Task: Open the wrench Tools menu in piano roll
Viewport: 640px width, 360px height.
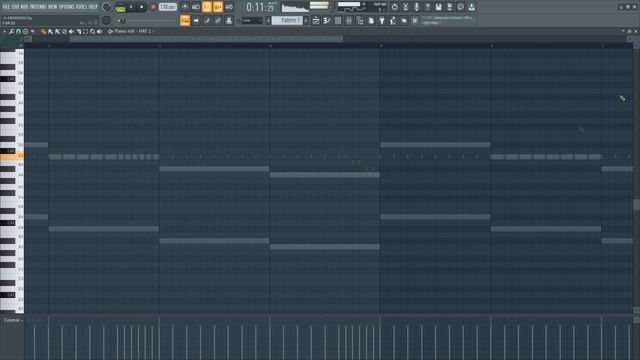Action: (x=11, y=31)
